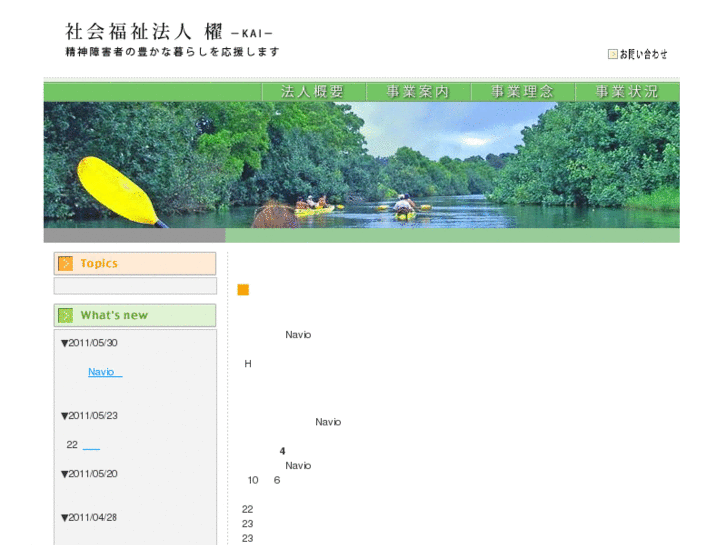Open the 法人概要 menu item
This screenshot has width=727, height=545.
[x=313, y=91]
